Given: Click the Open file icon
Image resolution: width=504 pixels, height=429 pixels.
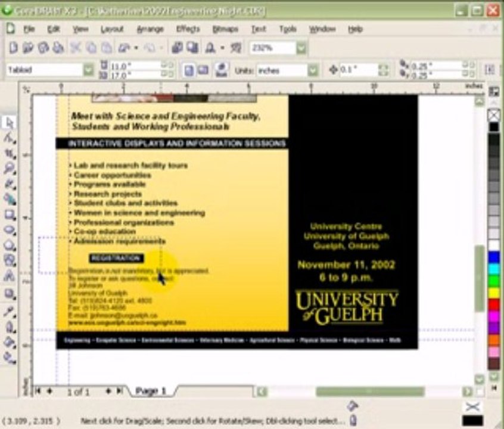Looking at the screenshot, I should pos(28,48).
